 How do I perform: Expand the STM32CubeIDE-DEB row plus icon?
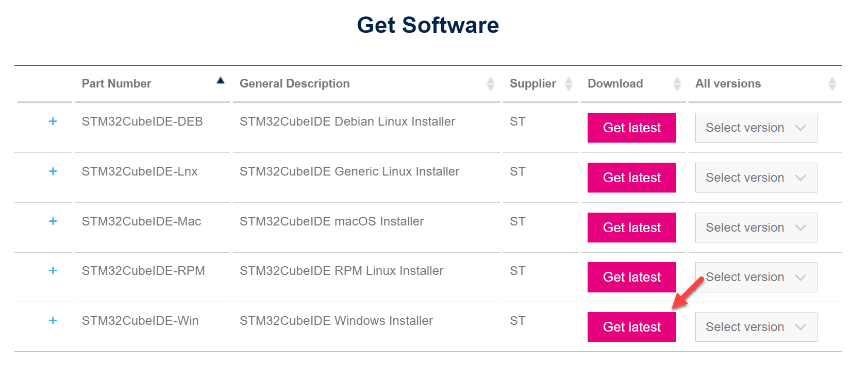tap(53, 121)
